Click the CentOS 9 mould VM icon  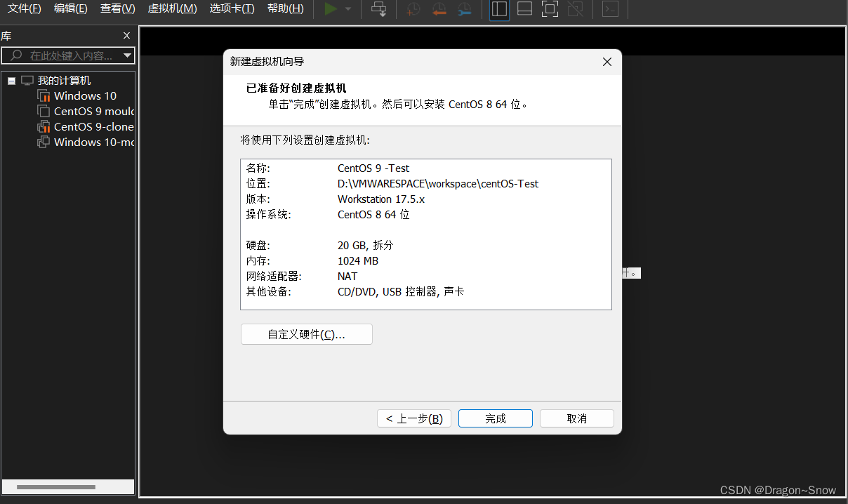click(44, 112)
